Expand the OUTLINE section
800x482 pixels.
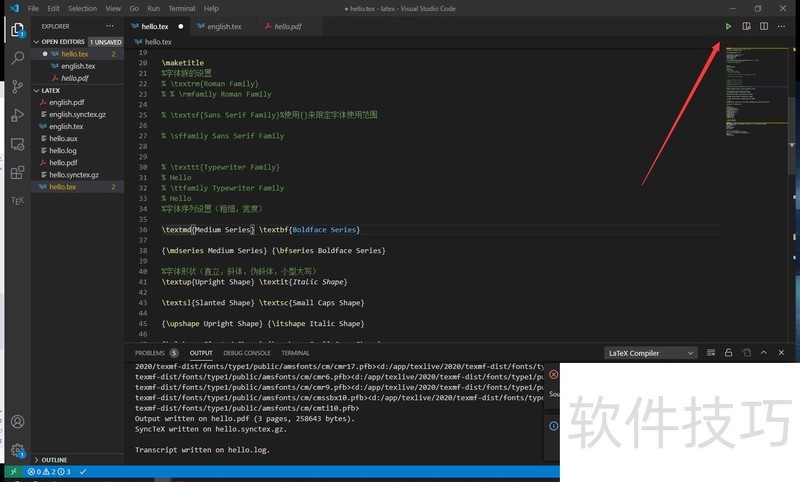click(54, 460)
